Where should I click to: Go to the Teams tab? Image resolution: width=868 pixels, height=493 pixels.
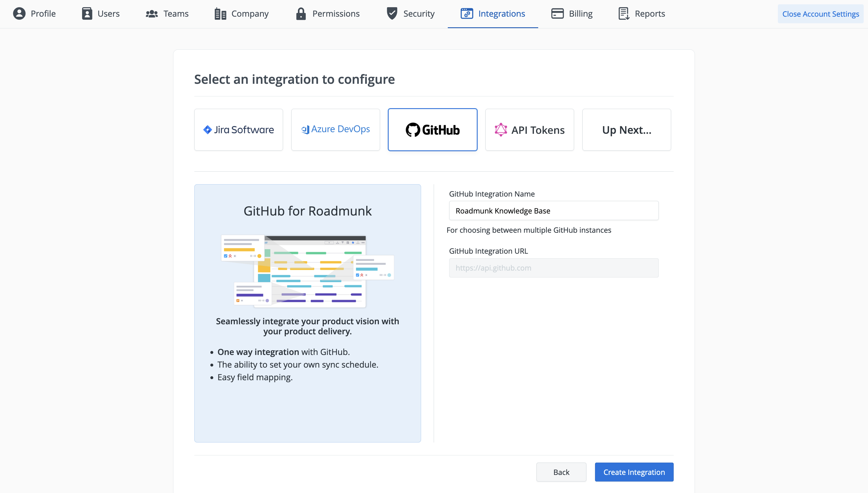coord(176,13)
